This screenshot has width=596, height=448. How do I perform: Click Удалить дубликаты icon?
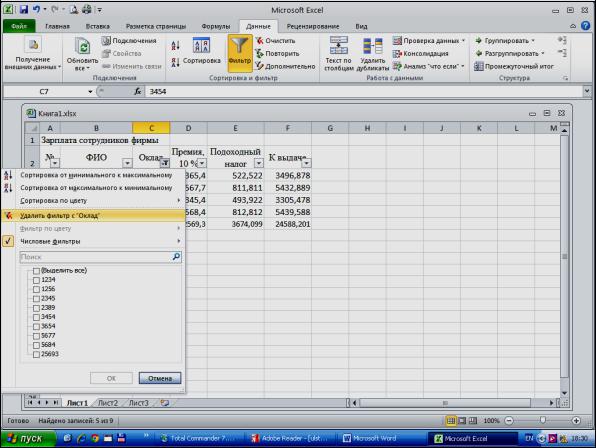[373, 46]
